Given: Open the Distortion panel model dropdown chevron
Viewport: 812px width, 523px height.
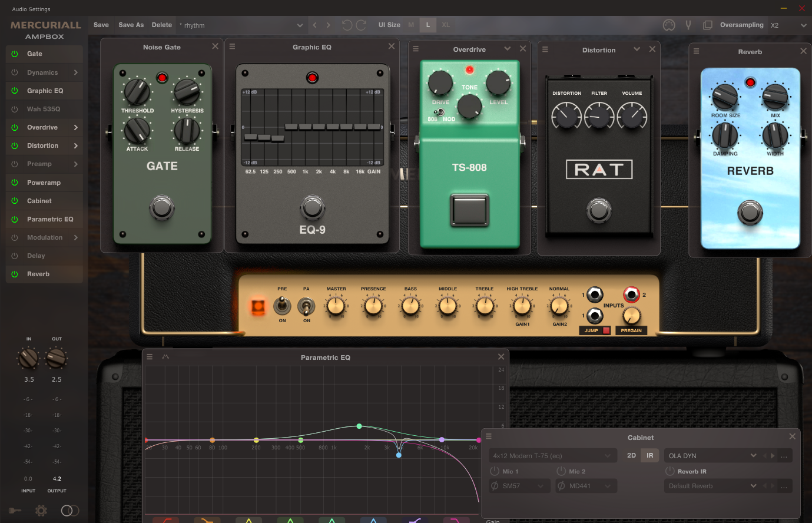Looking at the screenshot, I should (x=637, y=49).
